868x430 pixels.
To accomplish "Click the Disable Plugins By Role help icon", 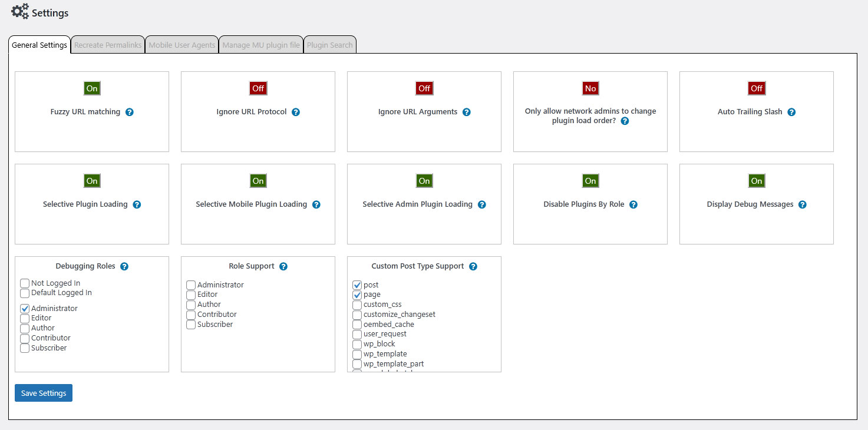I will click(633, 204).
